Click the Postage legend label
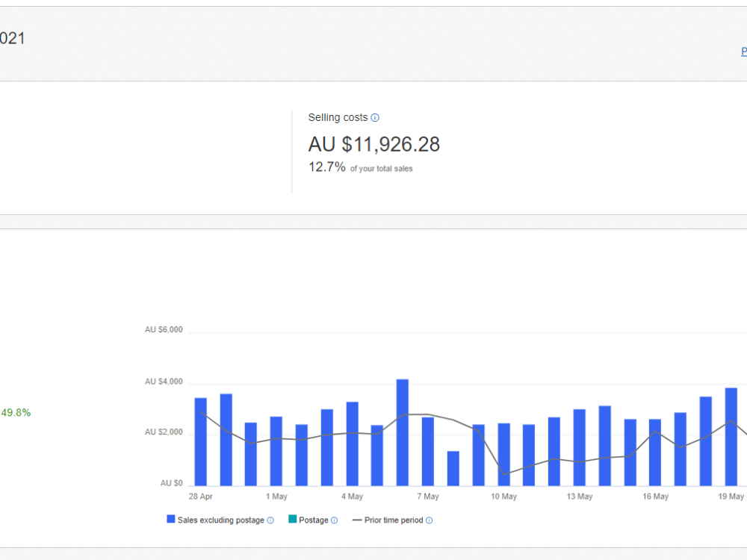 pos(314,520)
